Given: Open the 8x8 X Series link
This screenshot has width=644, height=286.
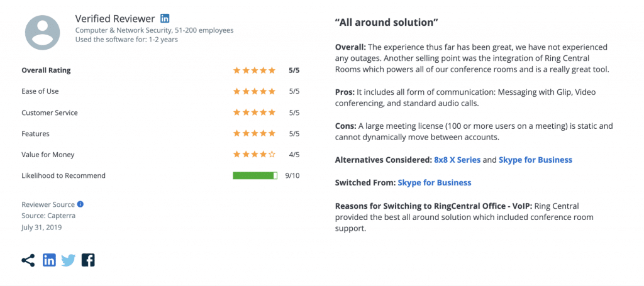Looking at the screenshot, I should (x=457, y=160).
